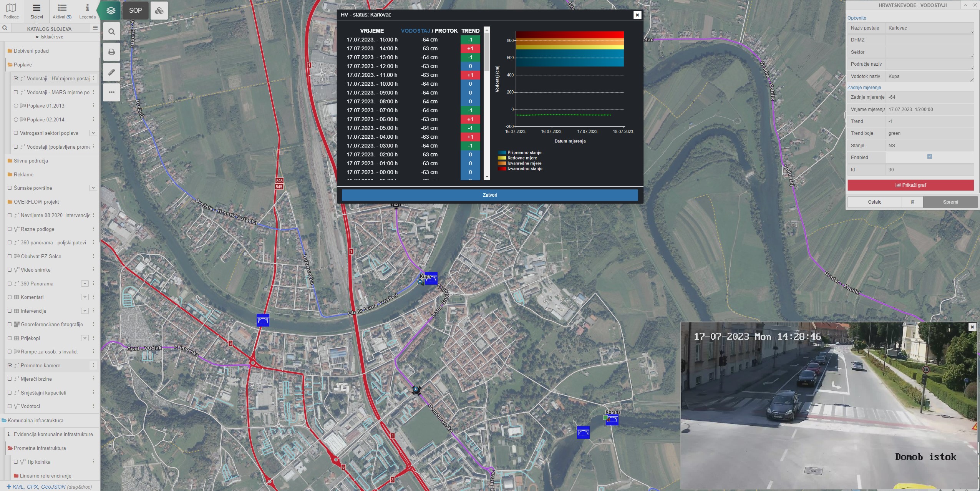The width and height of the screenshot is (980, 491).
Task: Click the layers stack icon
Action: pos(111,11)
